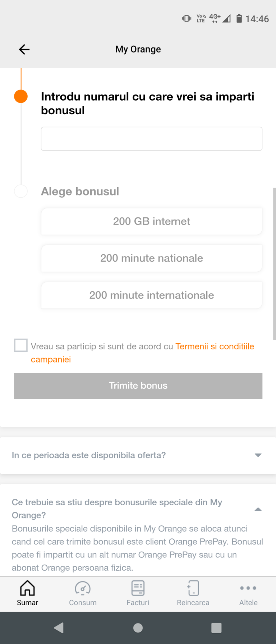Go back using the header arrow
This screenshot has height=644, width=276.
[24, 49]
